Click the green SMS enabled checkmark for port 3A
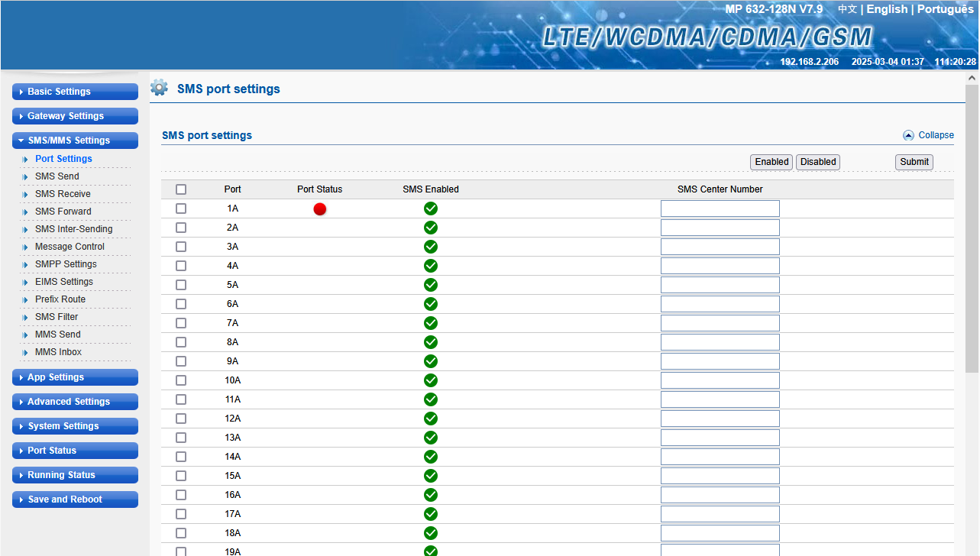This screenshot has height=556, width=980. pyautogui.click(x=431, y=247)
